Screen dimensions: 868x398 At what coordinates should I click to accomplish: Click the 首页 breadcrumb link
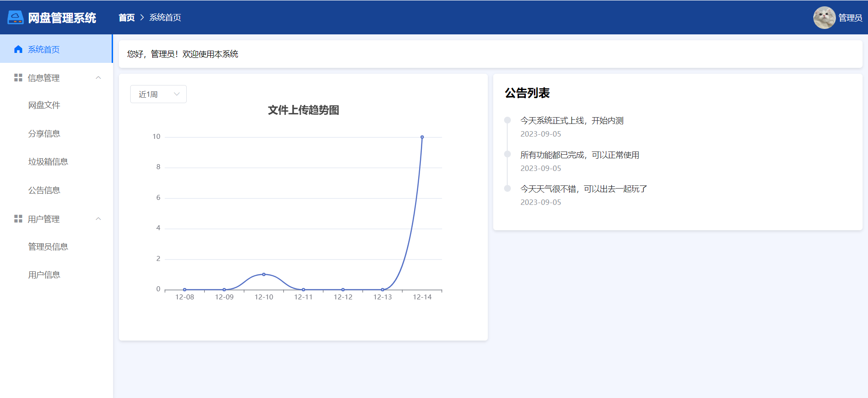click(127, 18)
